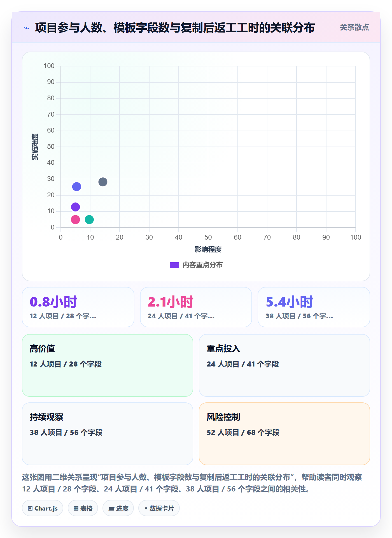Select the 风险控制 quadrant card
The width and height of the screenshot is (392, 538).
284,434
